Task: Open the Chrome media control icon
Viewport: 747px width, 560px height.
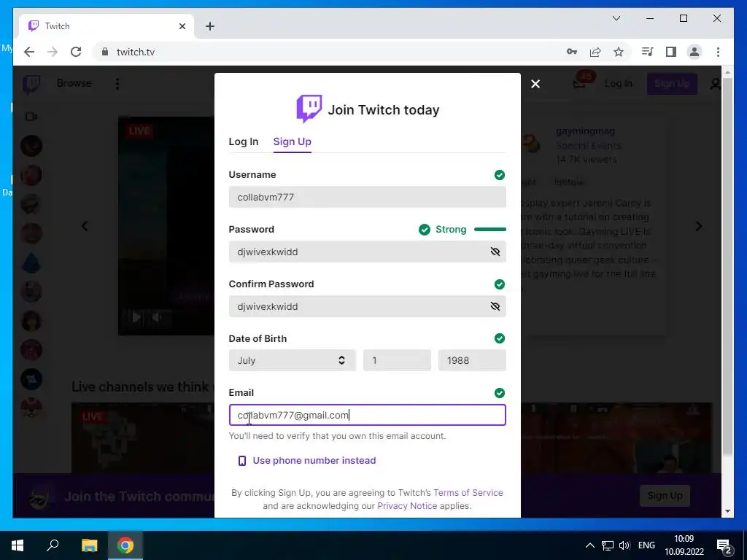Action: [648, 52]
